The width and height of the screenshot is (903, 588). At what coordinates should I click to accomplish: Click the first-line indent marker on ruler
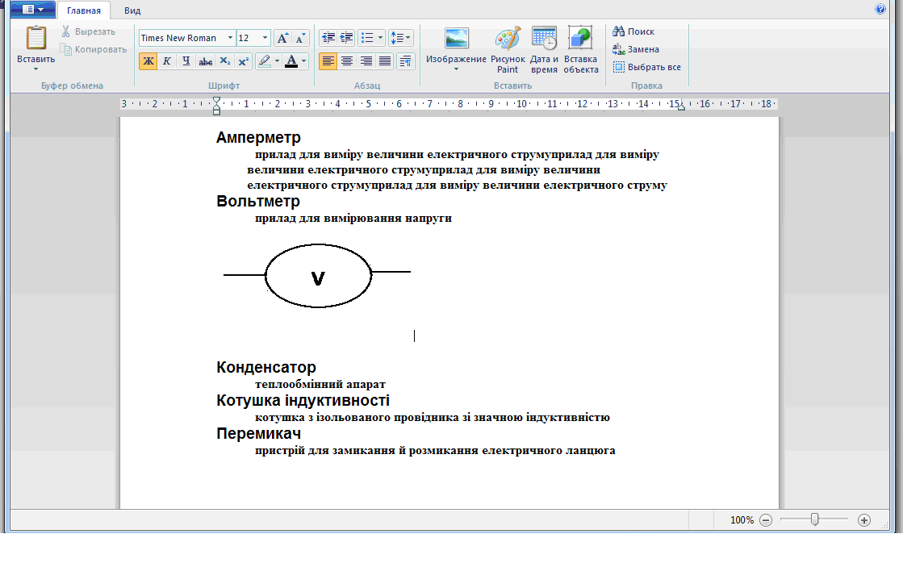pyautogui.click(x=216, y=100)
